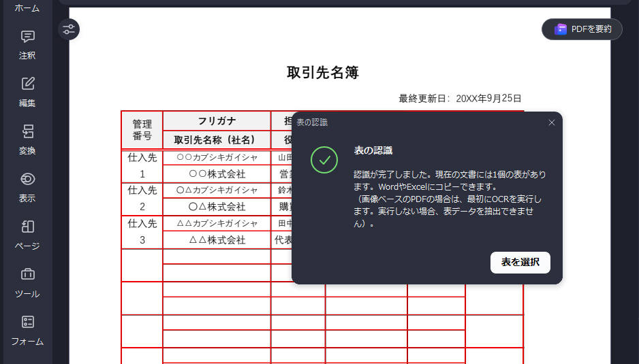Click the 取引先名簿 document title
Viewport: 639px width, 364px height.
click(322, 73)
